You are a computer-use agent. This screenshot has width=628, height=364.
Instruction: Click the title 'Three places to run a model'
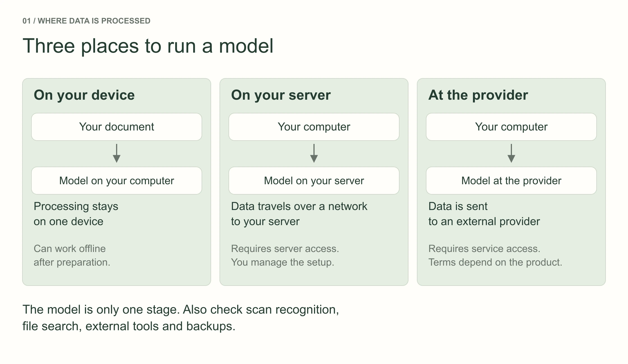(148, 46)
